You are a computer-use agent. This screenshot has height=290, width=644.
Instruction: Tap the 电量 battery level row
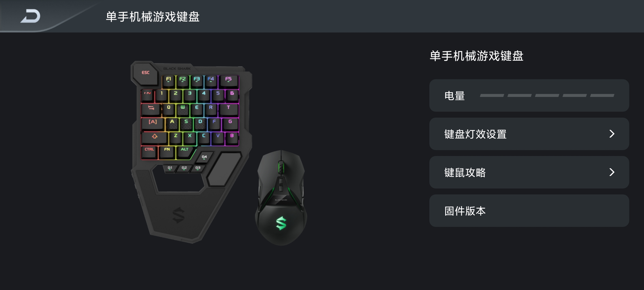point(529,95)
